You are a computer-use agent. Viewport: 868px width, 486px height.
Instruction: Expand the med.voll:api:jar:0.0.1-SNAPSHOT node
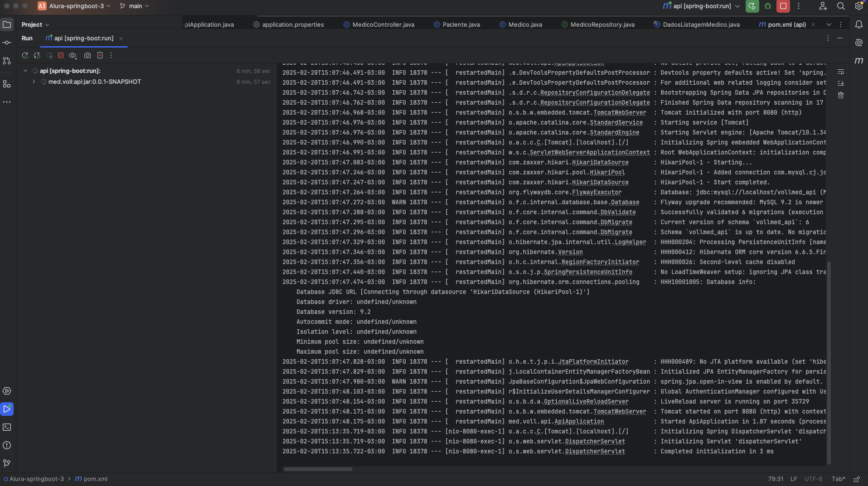(34, 82)
